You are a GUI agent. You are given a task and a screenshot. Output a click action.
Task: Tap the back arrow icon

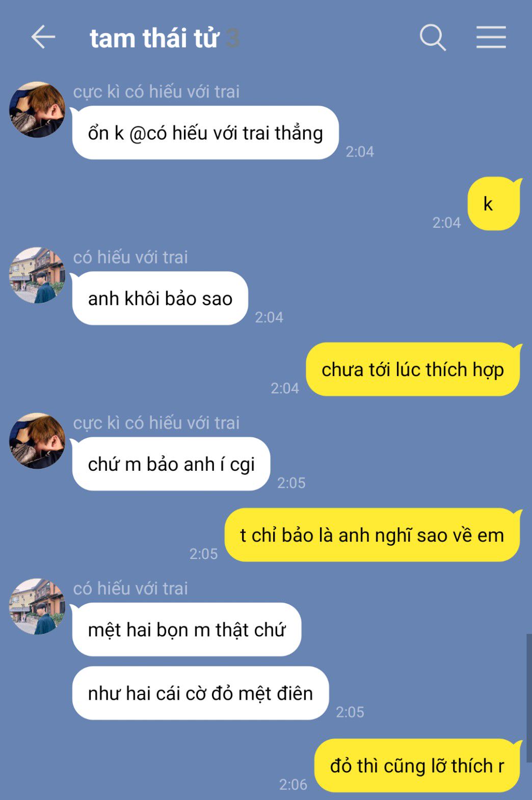(x=43, y=37)
